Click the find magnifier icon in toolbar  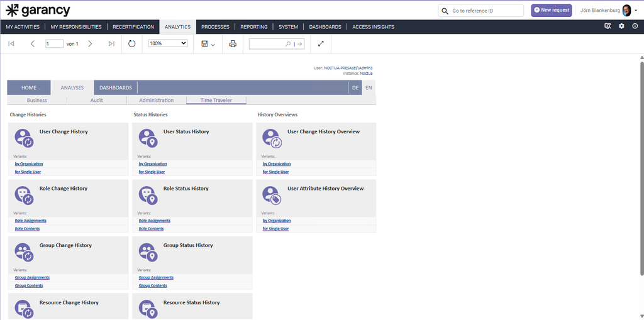tap(288, 44)
